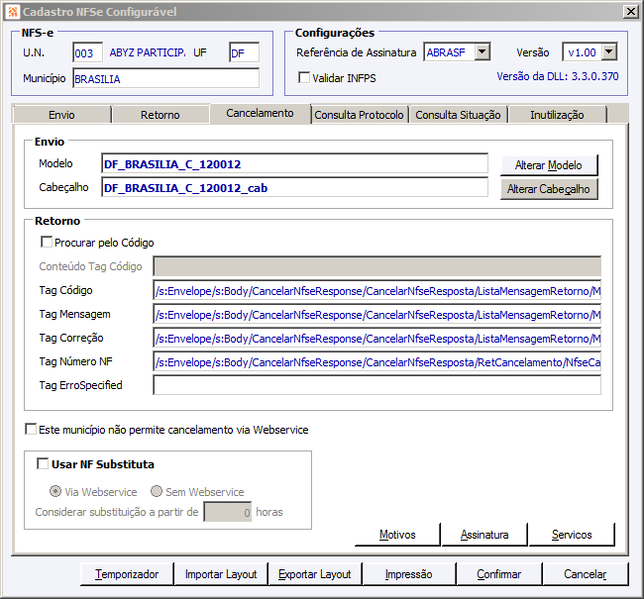Open Versão dropdown arrow

point(609,52)
